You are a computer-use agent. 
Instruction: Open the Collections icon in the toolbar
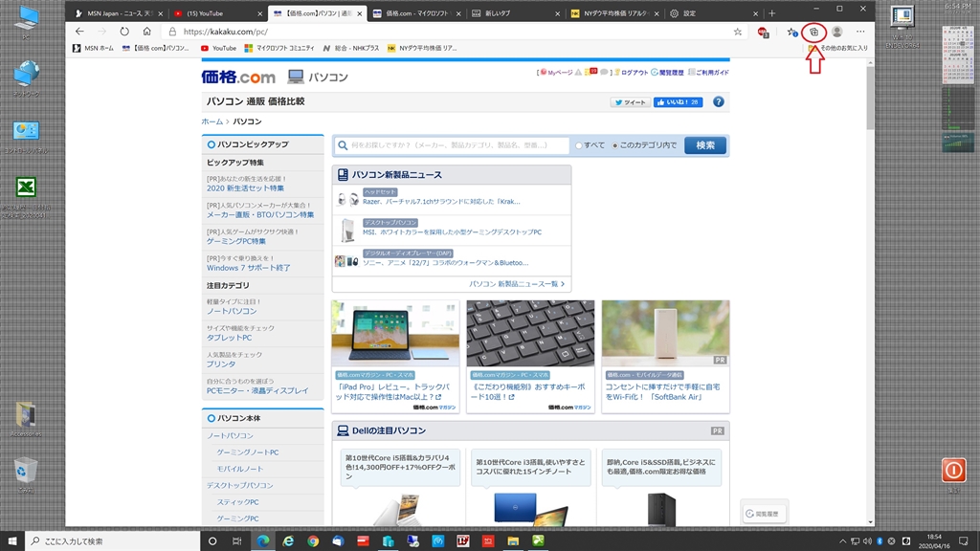point(813,32)
